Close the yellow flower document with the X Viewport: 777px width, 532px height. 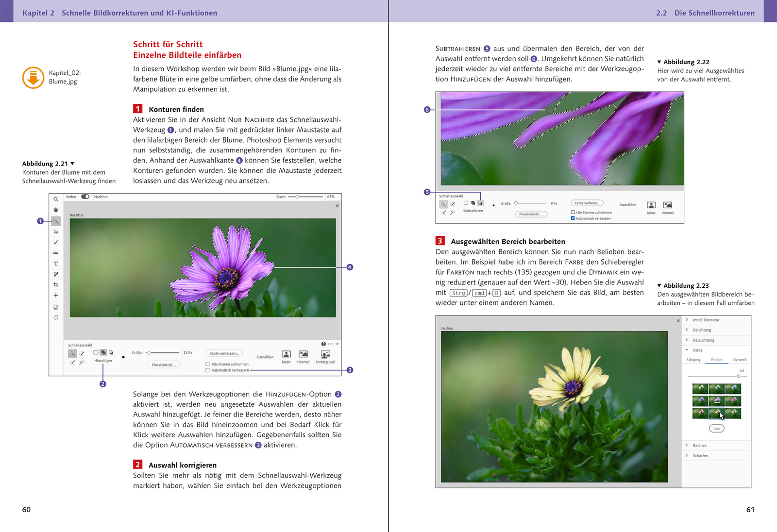click(678, 321)
